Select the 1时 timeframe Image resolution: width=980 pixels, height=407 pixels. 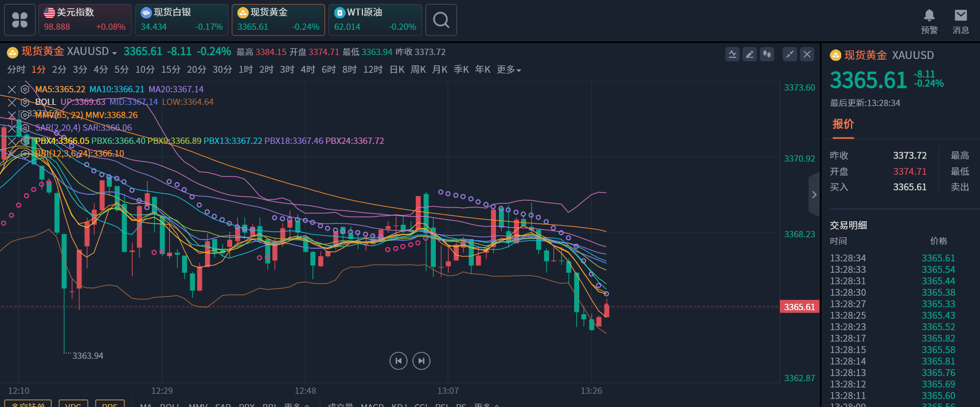[x=245, y=69]
